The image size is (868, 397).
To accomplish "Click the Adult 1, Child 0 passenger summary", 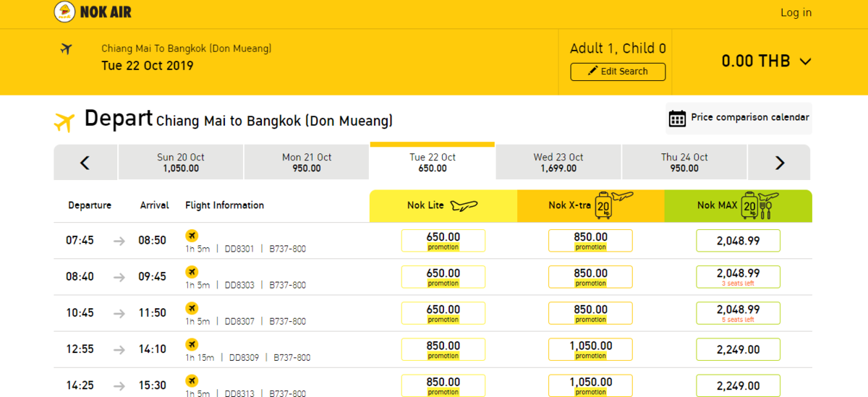I will (x=618, y=49).
